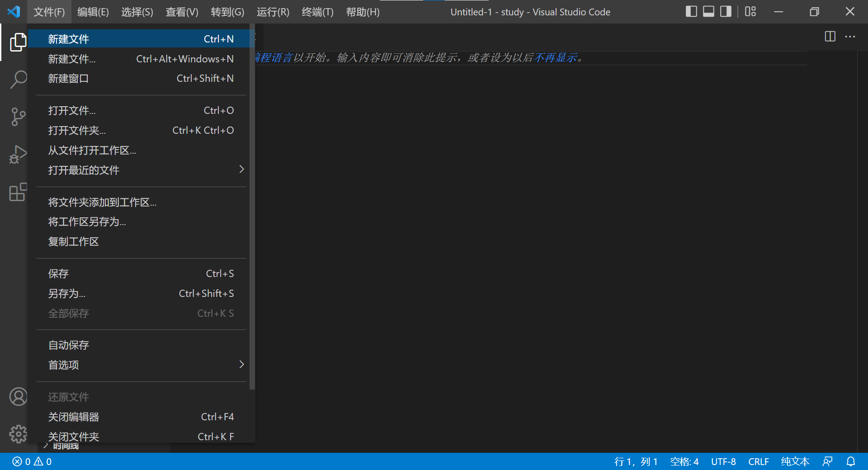Open the Customize Layout icon

click(x=750, y=12)
